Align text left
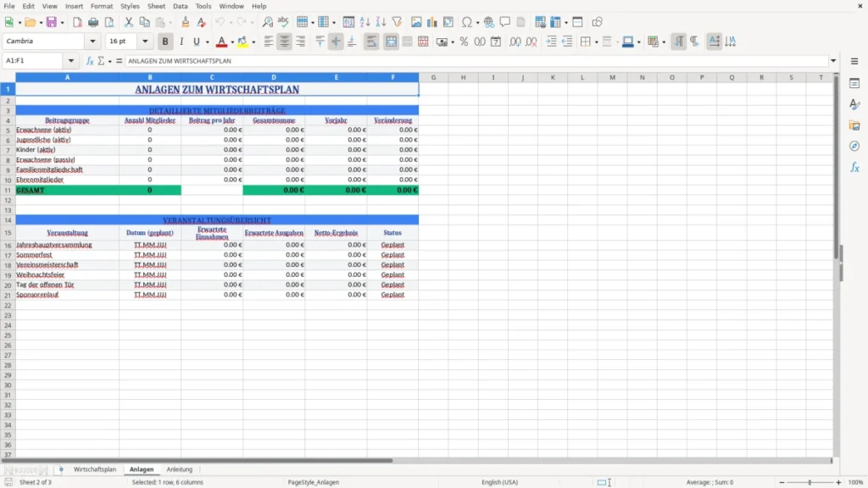This screenshot has width=868, height=488. [269, 42]
